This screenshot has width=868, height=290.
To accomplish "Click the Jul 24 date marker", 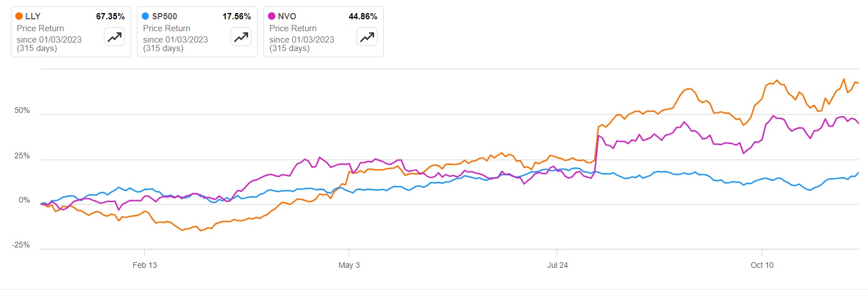I will pyautogui.click(x=557, y=265).
